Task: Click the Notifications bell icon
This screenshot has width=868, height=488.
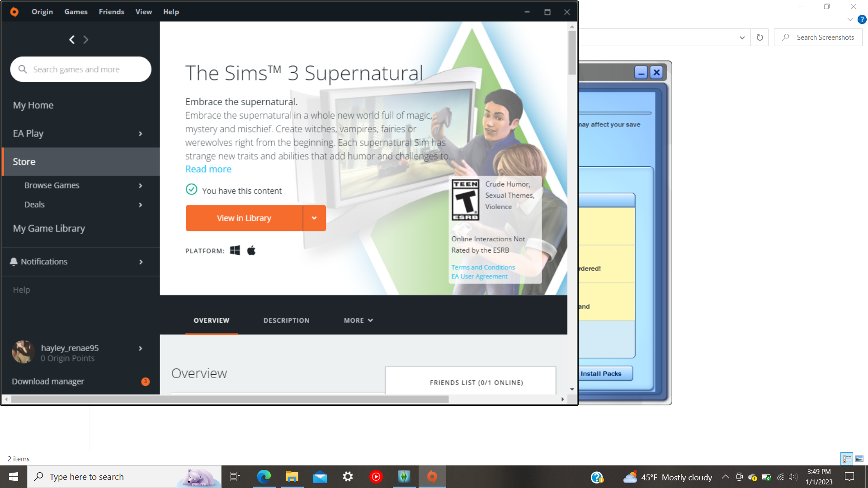Action: 14,262
